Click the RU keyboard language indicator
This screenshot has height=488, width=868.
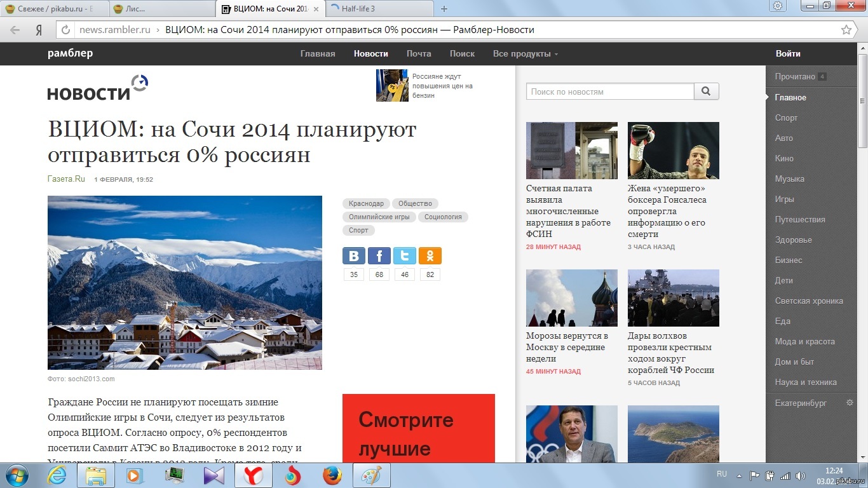click(x=722, y=474)
